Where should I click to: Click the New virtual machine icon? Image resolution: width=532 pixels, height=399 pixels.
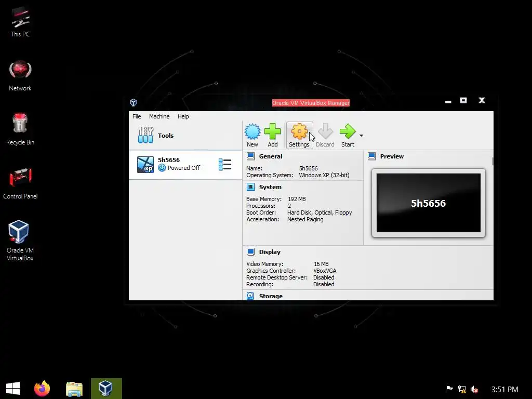click(252, 131)
